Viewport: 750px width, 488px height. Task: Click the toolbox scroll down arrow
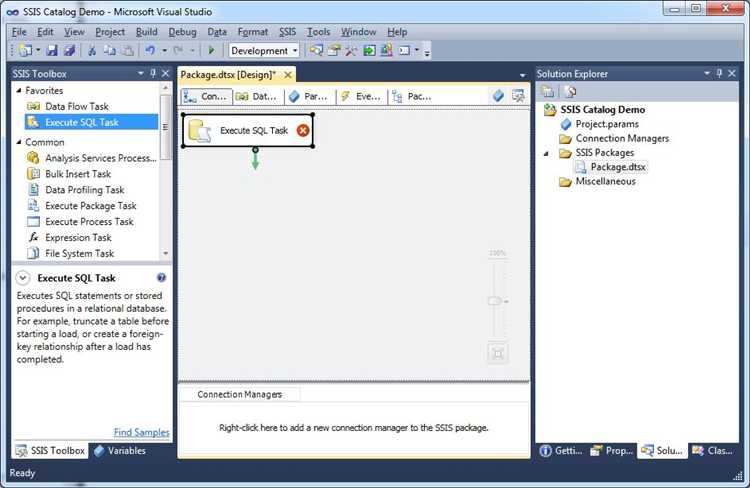[165, 253]
